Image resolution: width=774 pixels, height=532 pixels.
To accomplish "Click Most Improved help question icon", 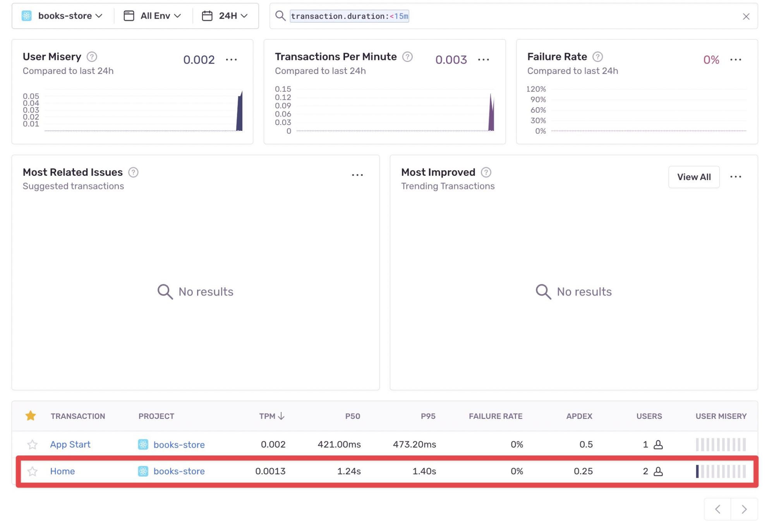I will pos(486,172).
